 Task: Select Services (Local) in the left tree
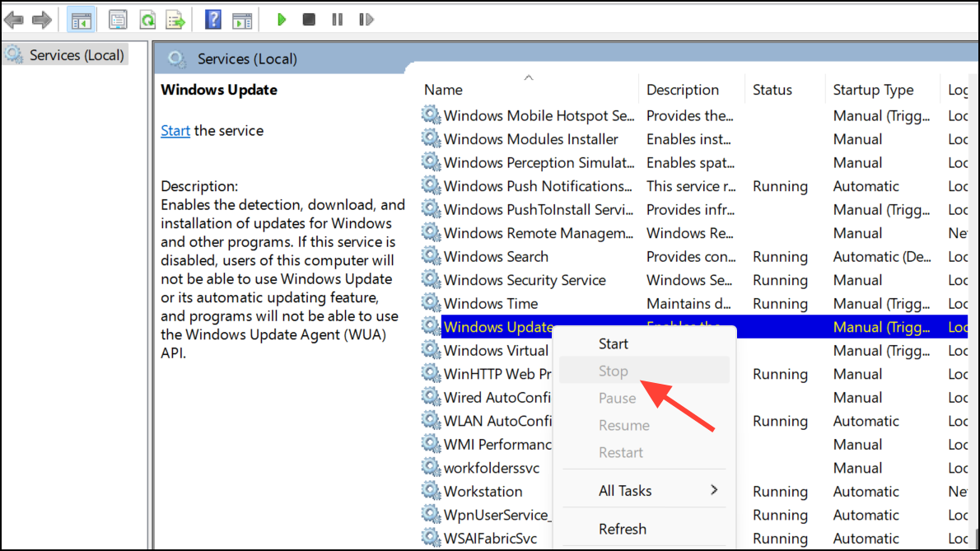[77, 55]
